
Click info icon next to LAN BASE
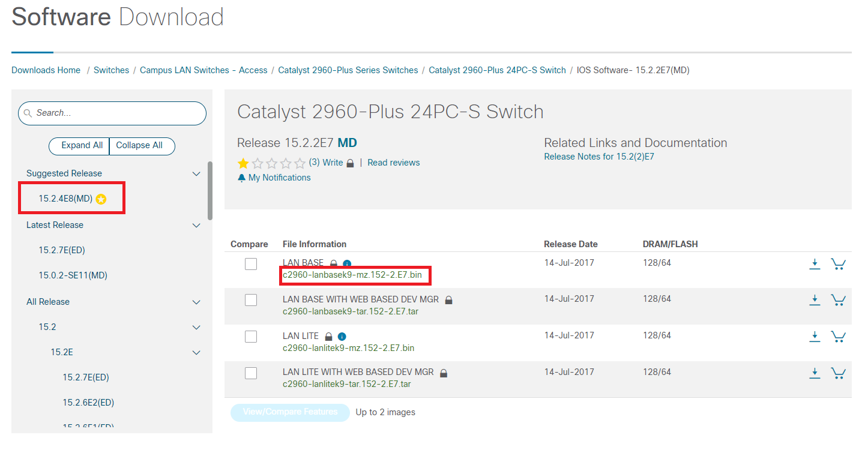click(347, 263)
